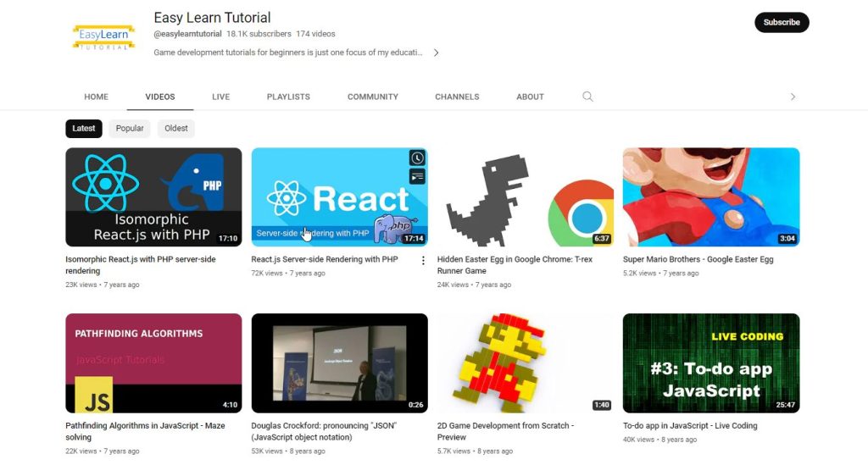Expand the channel description chevron
The height and width of the screenshot is (476, 868).
pos(436,53)
